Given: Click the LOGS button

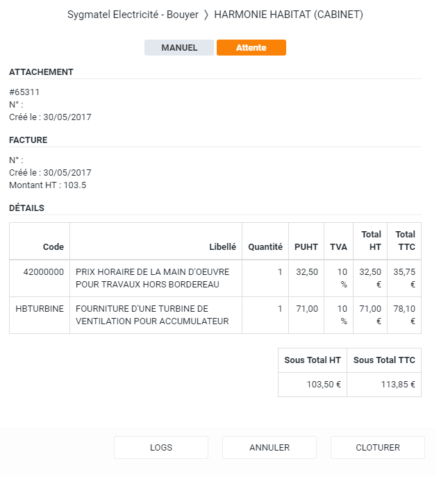Looking at the screenshot, I should coord(161,448).
